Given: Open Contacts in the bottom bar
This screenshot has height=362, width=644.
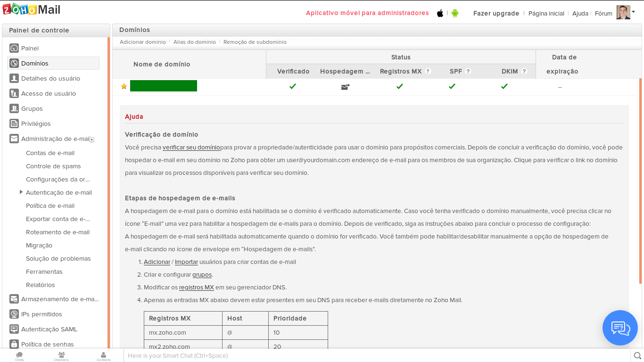Looking at the screenshot, I should click(x=103, y=356).
